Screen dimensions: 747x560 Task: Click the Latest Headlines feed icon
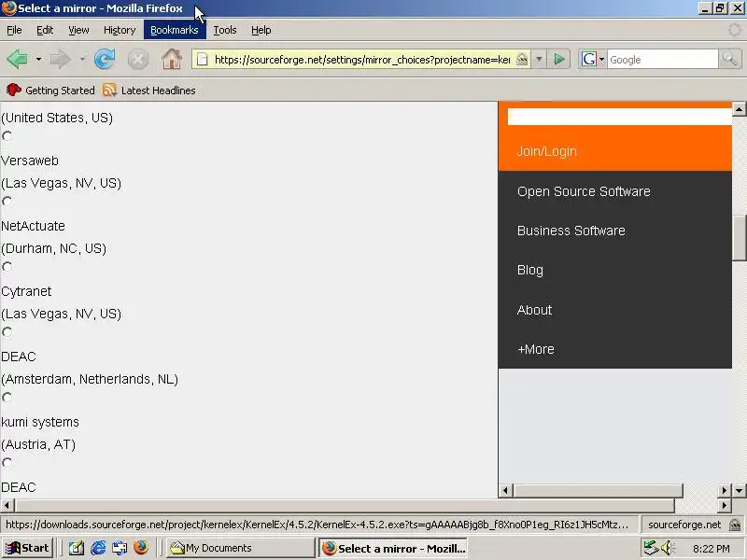point(109,90)
